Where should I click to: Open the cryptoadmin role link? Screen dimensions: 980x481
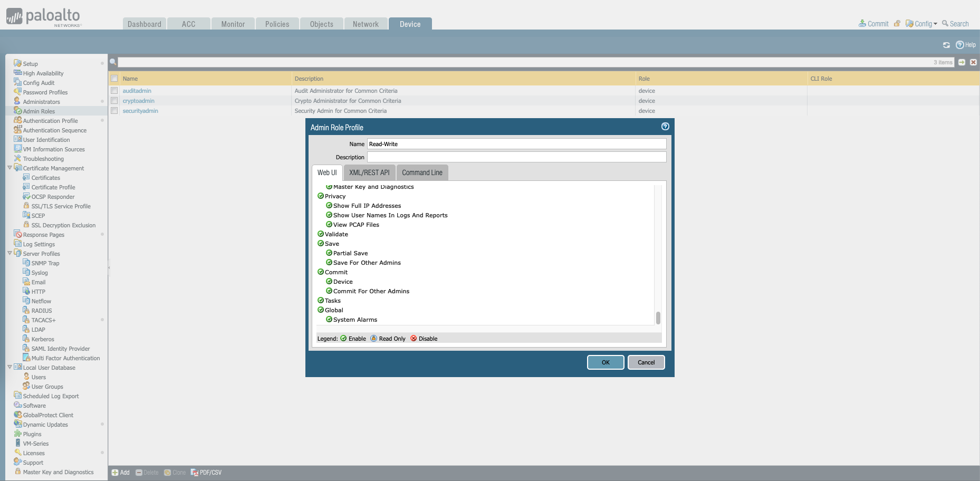pyautogui.click(x=138, y=101)
